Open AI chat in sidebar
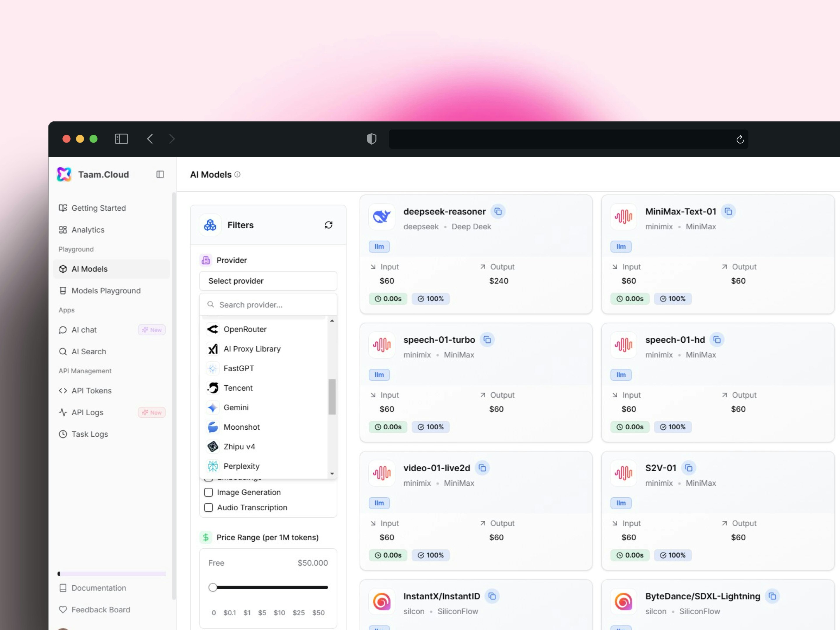Image resolution: width=840 pixels, height=630 pixels. tap(112, 330)
